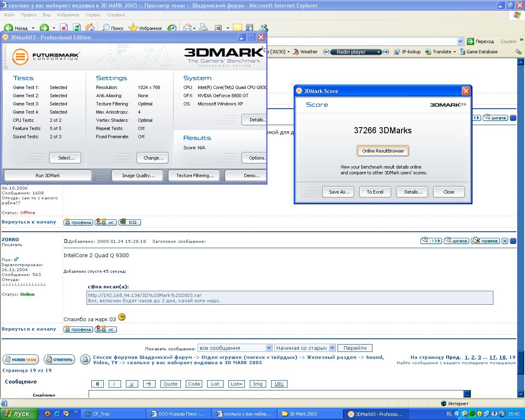Open the Mail envelope icon

[x=187, y=28]
